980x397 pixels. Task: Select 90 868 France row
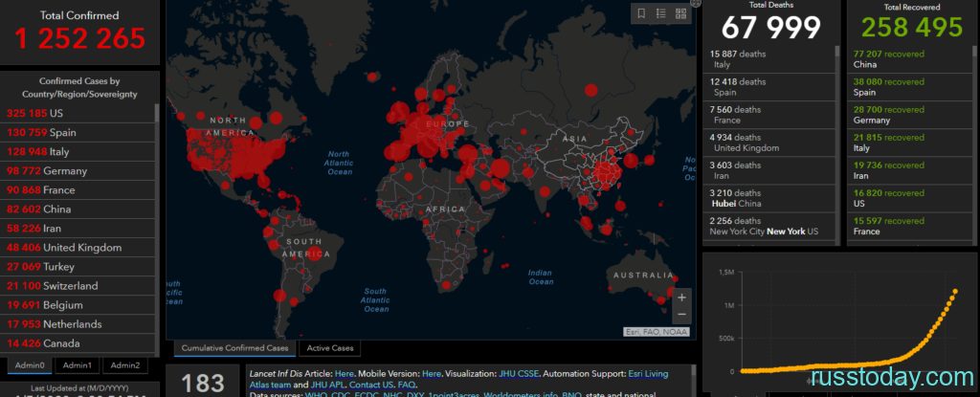78,190
